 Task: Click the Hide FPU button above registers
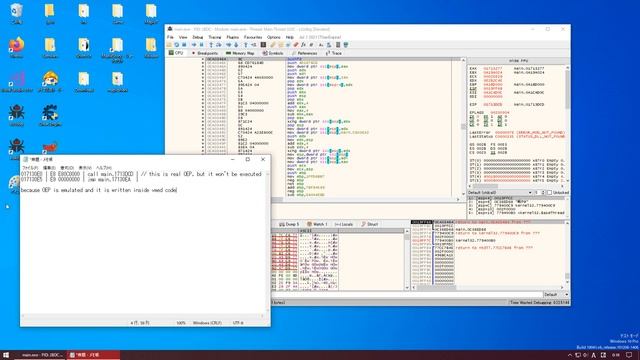point(518,60)
